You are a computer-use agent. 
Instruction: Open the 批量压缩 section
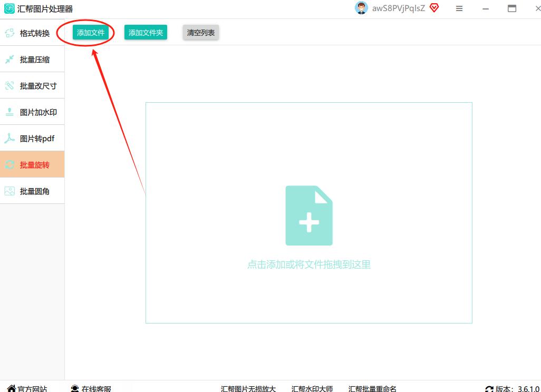coord(32,60)
